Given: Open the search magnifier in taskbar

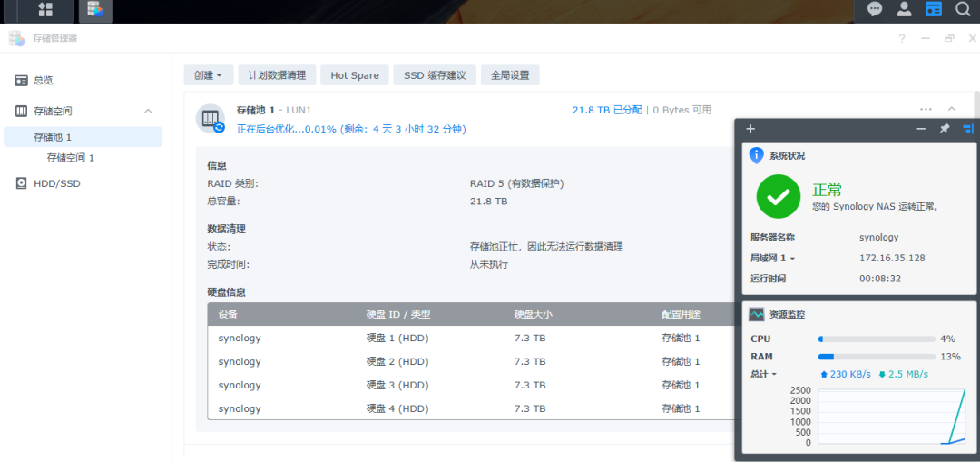Looking at the screenshot, I should point(963,10).
